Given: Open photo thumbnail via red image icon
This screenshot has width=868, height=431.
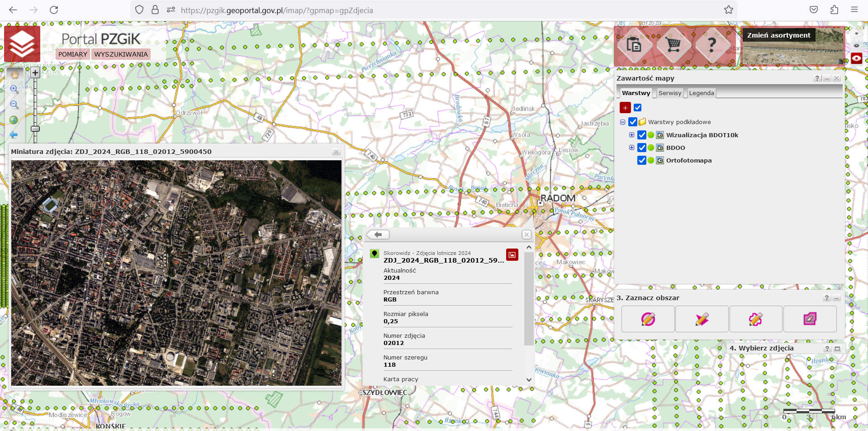Looking at the screenshot, I should (512, 255).
